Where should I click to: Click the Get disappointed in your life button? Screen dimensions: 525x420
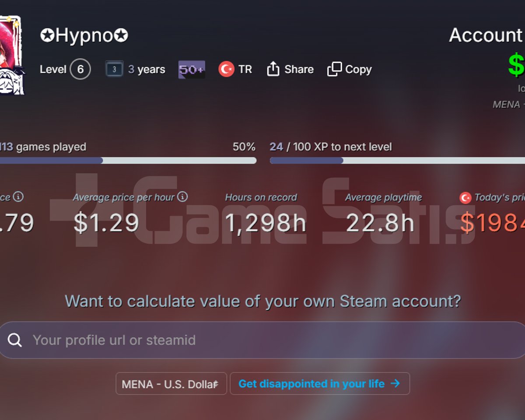[x=320, y=384]
